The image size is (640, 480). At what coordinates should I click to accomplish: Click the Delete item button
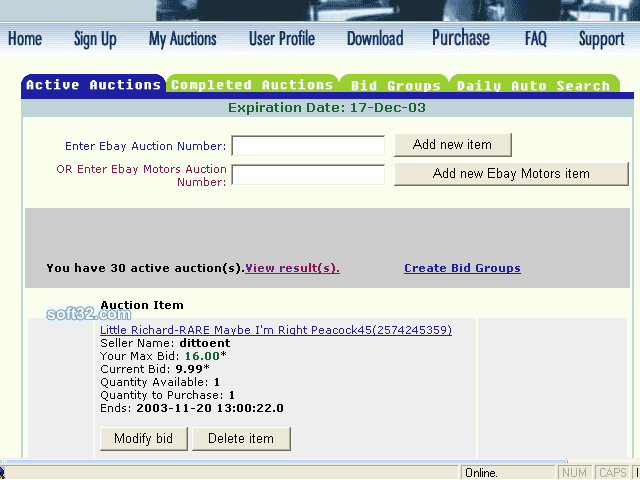tap(241, 439)
